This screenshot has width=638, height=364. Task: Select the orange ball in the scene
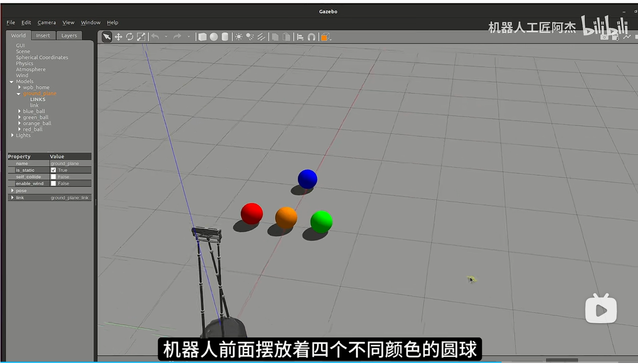286,218
